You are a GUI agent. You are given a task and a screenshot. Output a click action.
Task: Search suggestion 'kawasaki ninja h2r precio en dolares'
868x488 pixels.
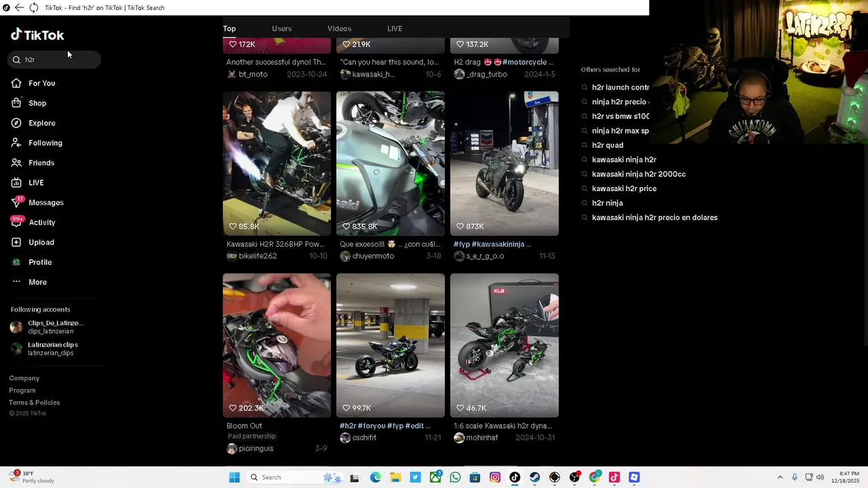(x=654, y=218)
